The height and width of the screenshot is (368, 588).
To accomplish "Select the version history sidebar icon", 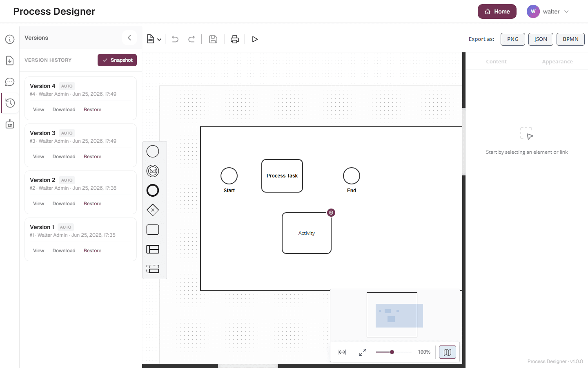I will (10, 103).
